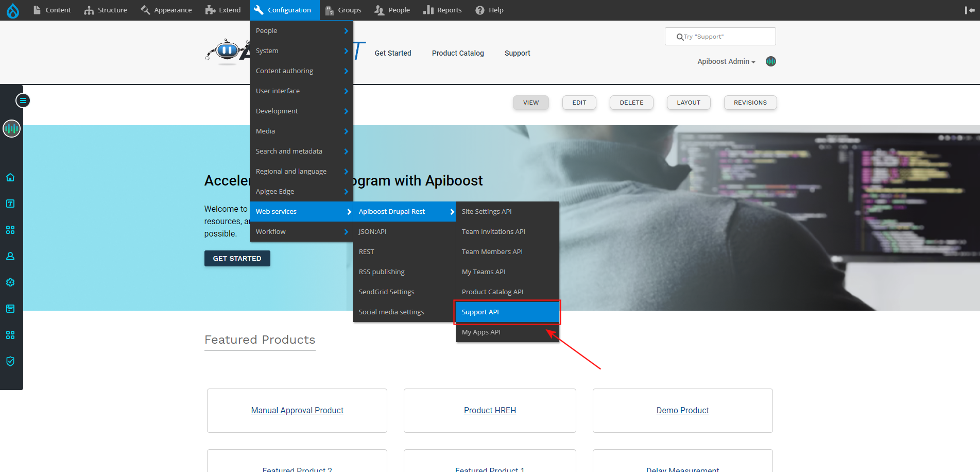Click the Home icon in left sidebar

10,177
